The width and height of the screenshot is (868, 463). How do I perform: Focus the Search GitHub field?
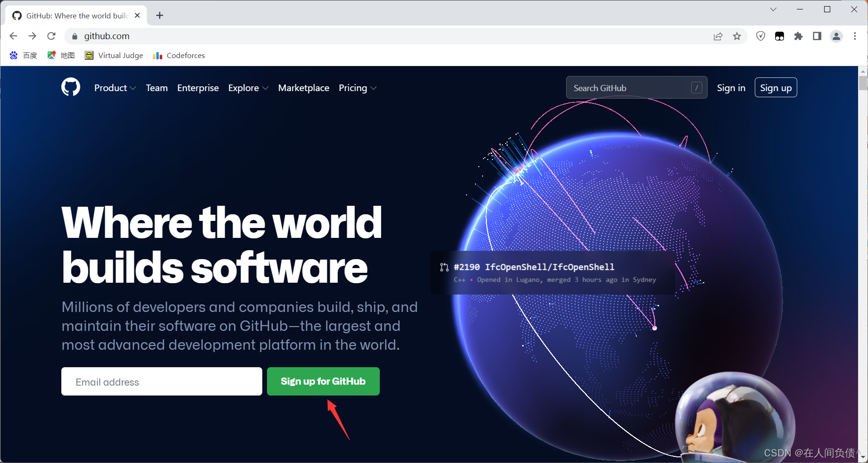pyautogui.click(x=636, y=88)
